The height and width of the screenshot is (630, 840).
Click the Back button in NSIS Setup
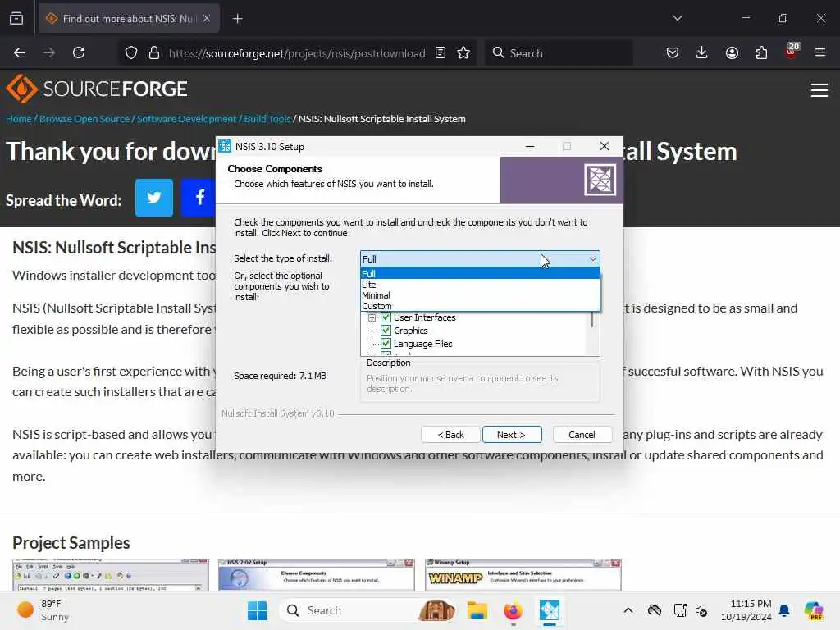pos(450,435)
